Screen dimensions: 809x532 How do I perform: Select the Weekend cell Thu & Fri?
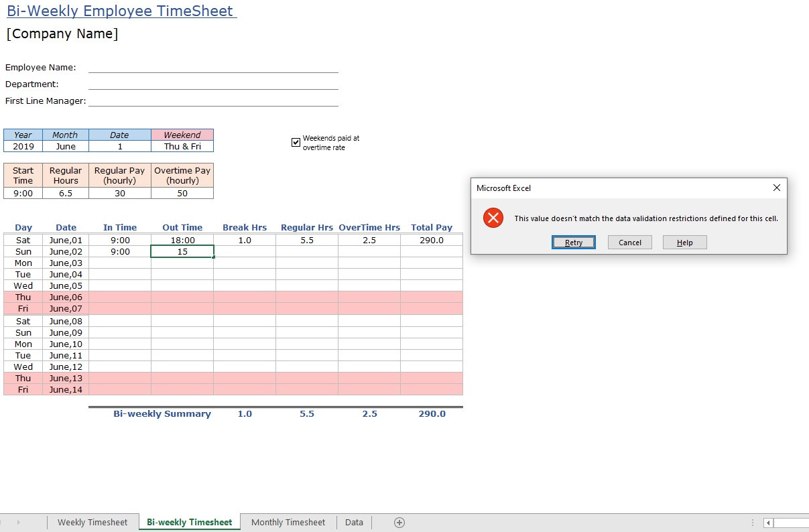[182, 146]
